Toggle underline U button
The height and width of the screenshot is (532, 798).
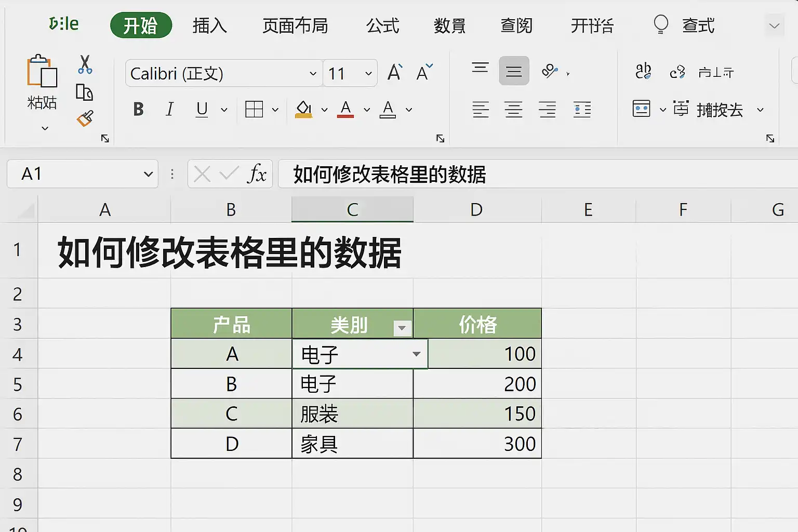click(202, 109)
